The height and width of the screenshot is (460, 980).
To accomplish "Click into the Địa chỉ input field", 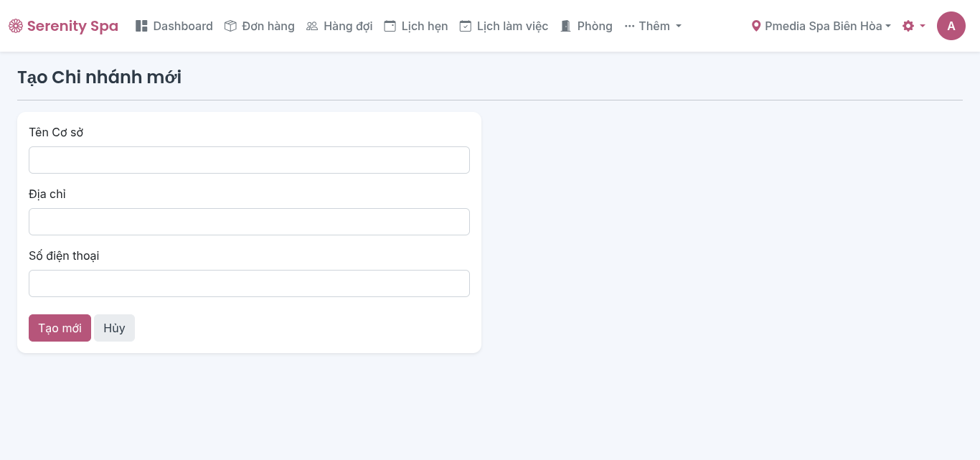I will click(x=249, y=222).
